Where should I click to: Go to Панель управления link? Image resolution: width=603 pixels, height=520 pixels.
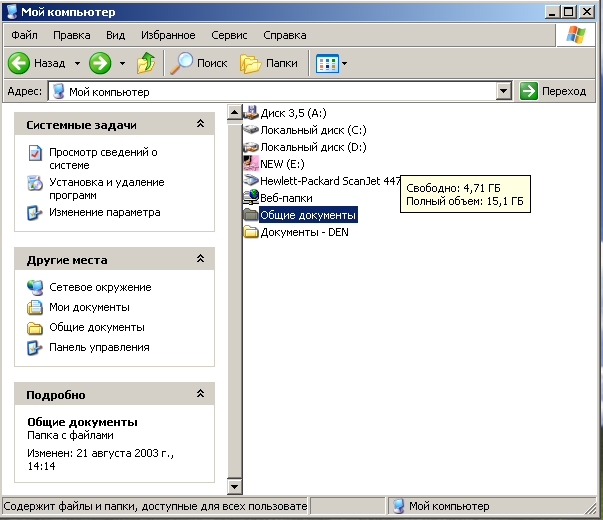coord(99,347)
